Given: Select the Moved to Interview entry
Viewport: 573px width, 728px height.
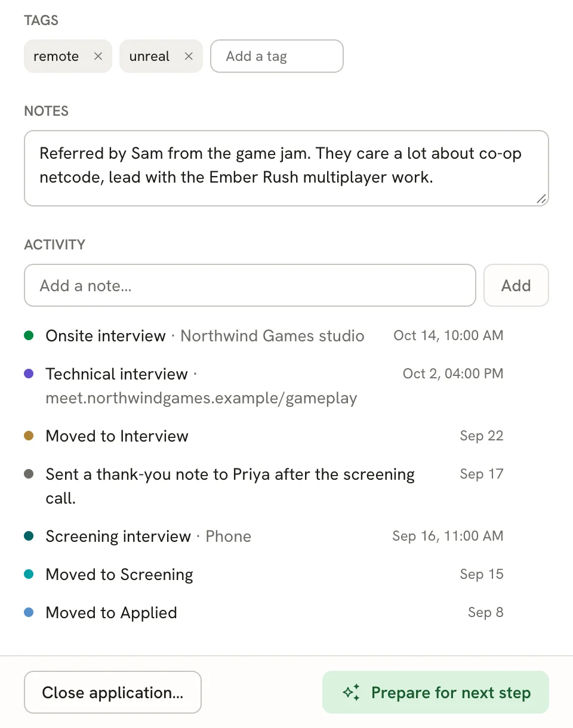Looking at the screenshot, I should click(264, 436).
